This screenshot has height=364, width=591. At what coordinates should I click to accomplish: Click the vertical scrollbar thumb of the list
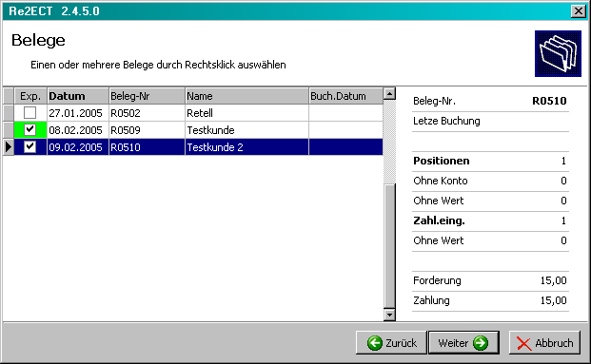pyautogui.click(x=390, y=246)
